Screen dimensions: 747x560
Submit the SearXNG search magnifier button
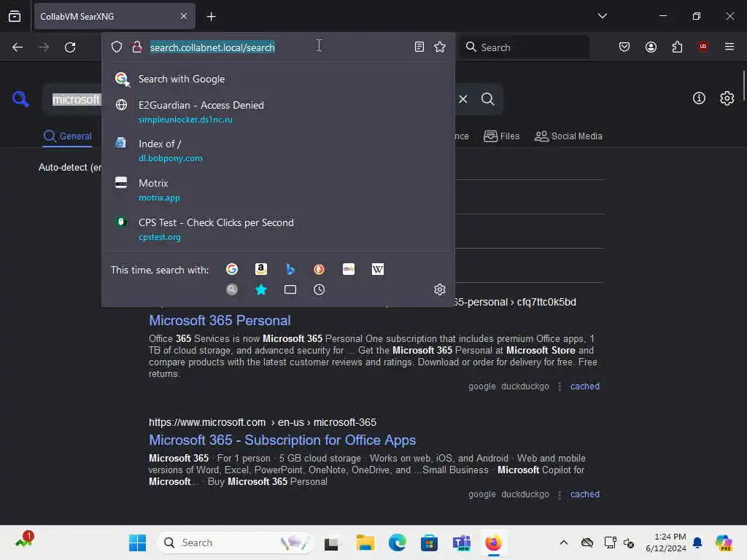coord(488,99)
